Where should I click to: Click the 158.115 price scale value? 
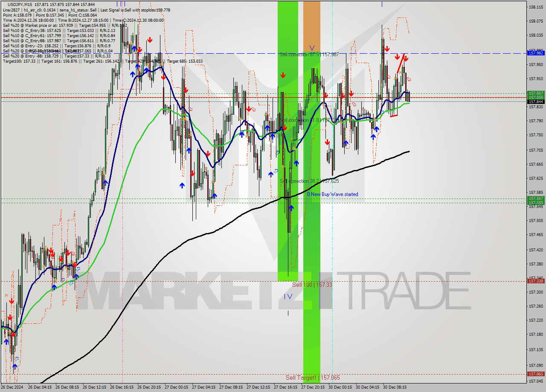pos(536,7)
